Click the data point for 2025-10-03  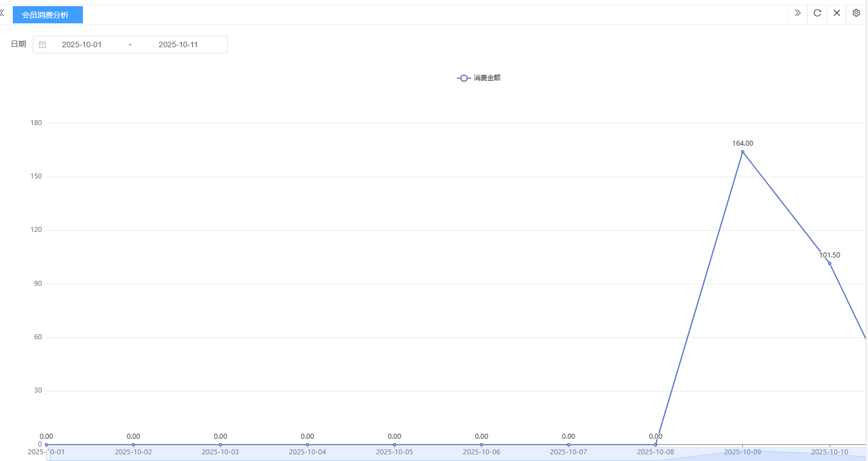220,445
